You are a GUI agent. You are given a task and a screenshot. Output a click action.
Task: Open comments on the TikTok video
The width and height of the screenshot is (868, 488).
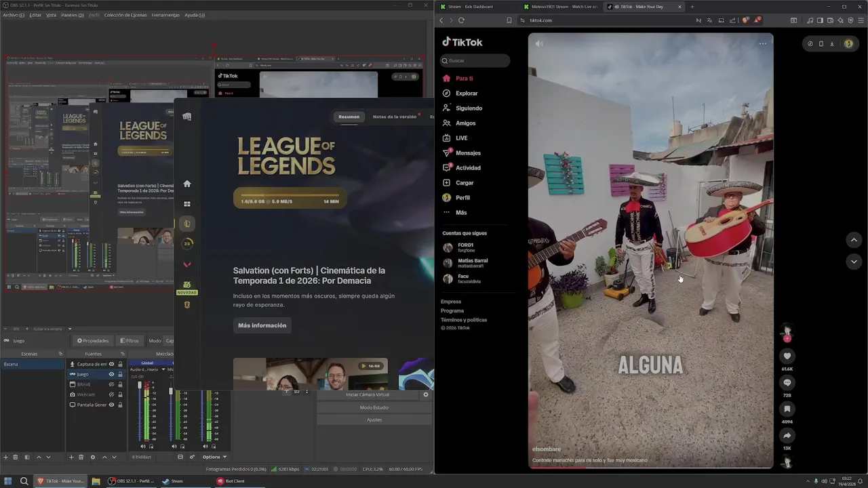tap(787, 382)
